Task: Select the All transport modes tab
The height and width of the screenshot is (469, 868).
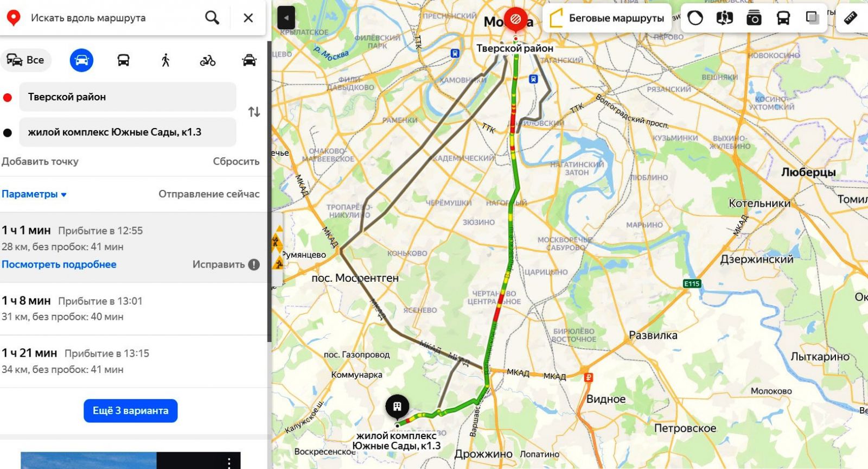Action: tap(25, 60)
